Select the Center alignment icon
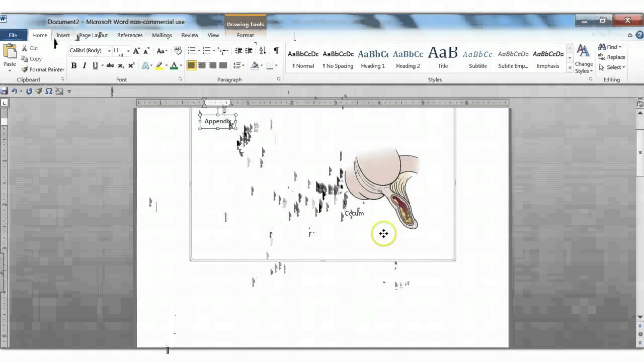This screenshot has width=644, height=362. click(x=202, y=65)
